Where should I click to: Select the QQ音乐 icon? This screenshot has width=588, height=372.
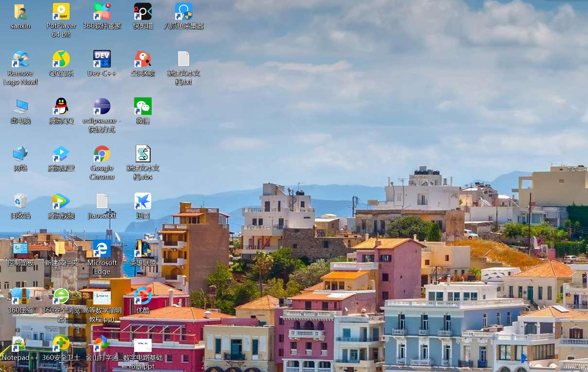61,59
